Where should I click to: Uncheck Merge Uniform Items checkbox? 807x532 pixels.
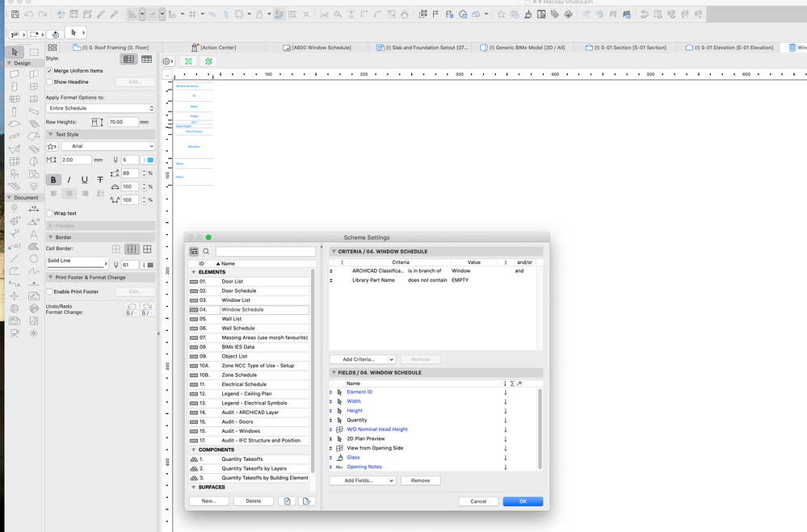click(x=50, y=71)
